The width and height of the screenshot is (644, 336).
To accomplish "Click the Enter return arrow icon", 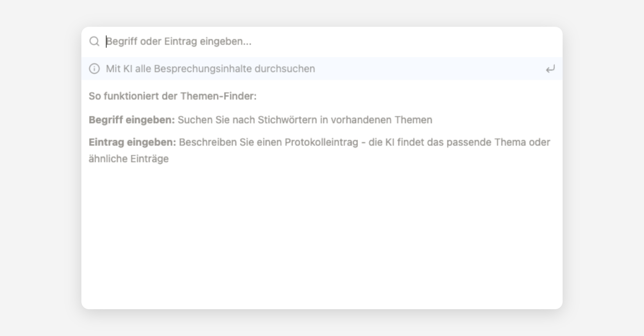I will pos(550,69).
